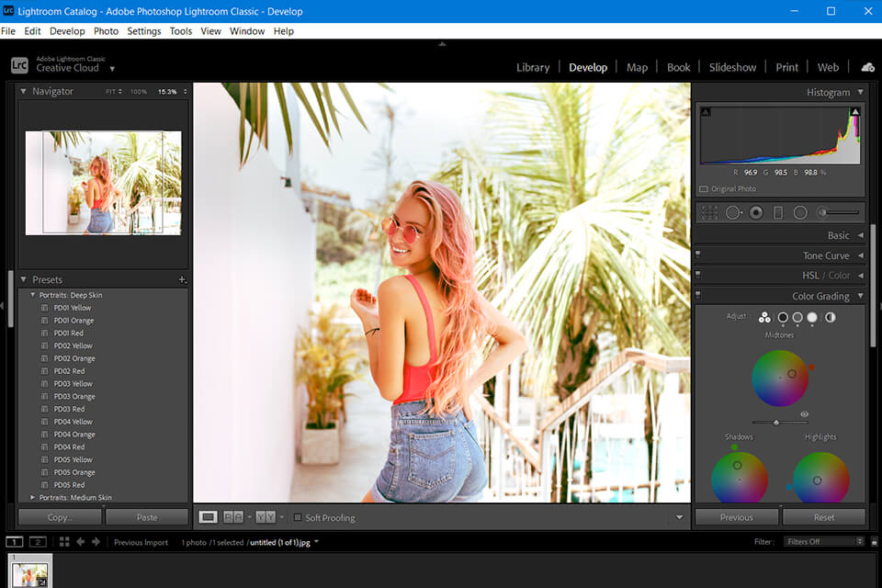Collapse the Presets panel
This screenshot has width=882, height=588.
tap(23, 279)
